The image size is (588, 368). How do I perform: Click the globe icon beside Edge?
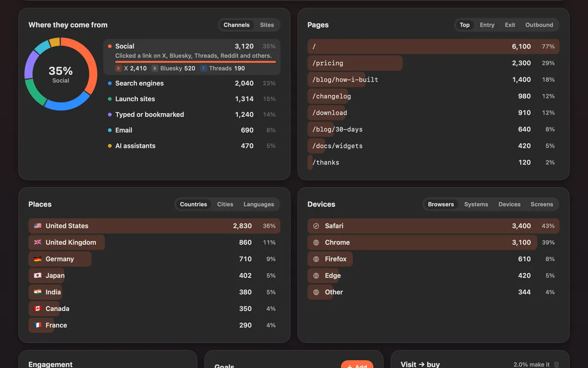(316, 276)
